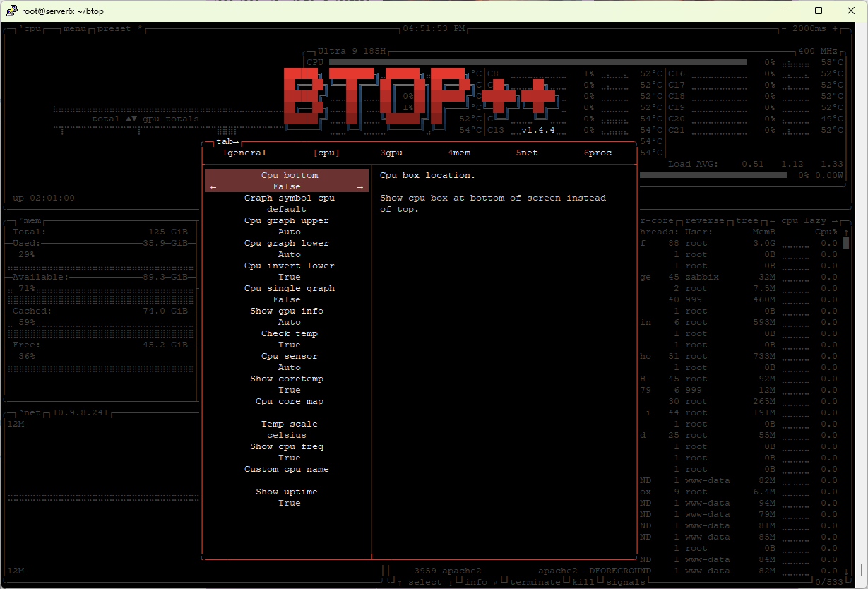Click the left arrow on Cpu bottom
Image resolution: width=868 pixels, height=589 pixels.
coord(213,187)
